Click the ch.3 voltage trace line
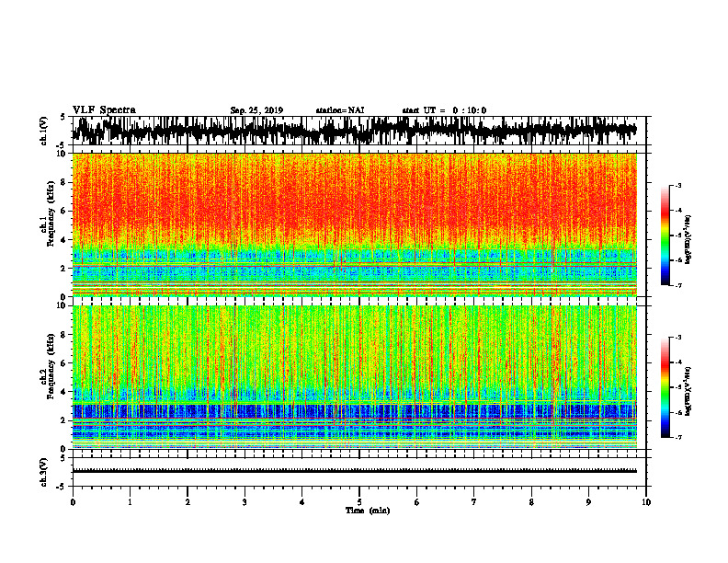The image size is (728, 563). pyautogui.click(x=354, y=471)
